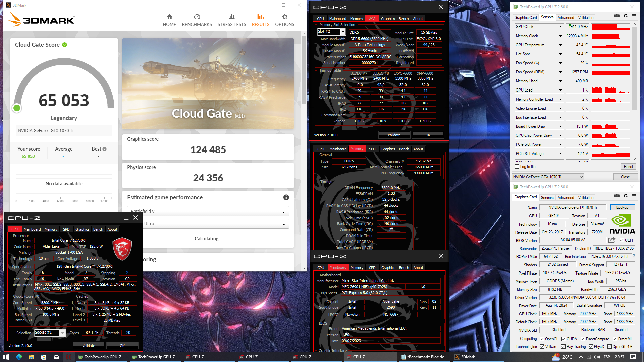This screenshot has width=644, height=362.
Task: Toggle Vulkan checkbox
Action: 542,347
